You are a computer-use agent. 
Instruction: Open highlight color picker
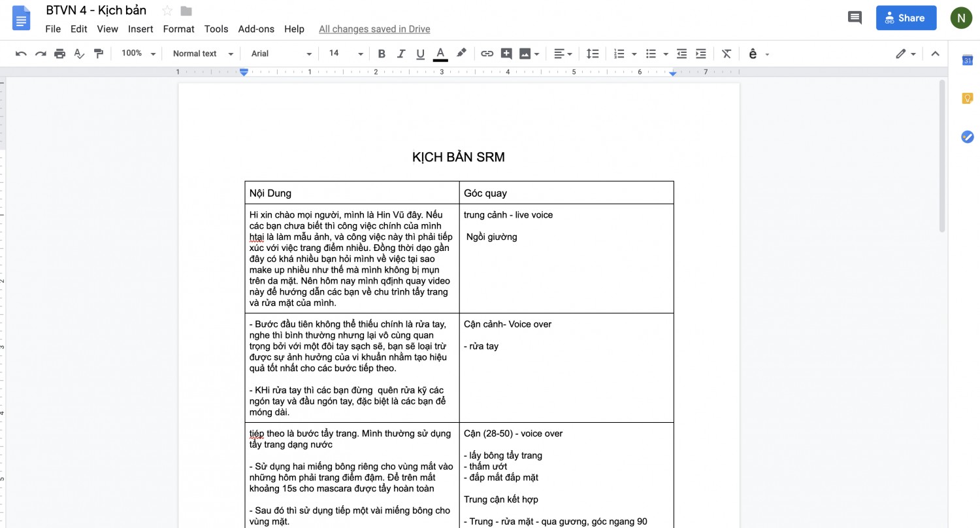tap(461, 54)
